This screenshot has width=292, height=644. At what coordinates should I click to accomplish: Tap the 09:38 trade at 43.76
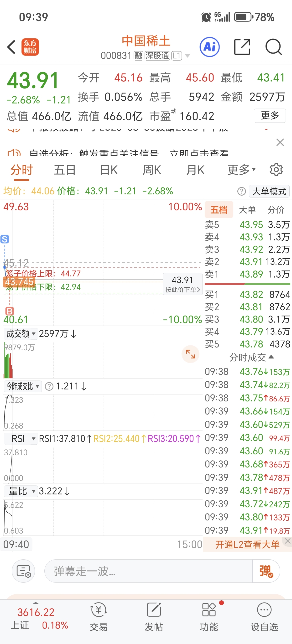pyautogui.click(x=247, y=372)
